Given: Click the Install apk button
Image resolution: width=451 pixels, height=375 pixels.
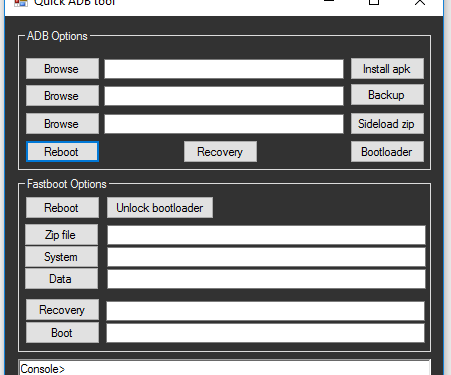Looking at the screenshot, I should pyautogui.click(x=387, y=69).
